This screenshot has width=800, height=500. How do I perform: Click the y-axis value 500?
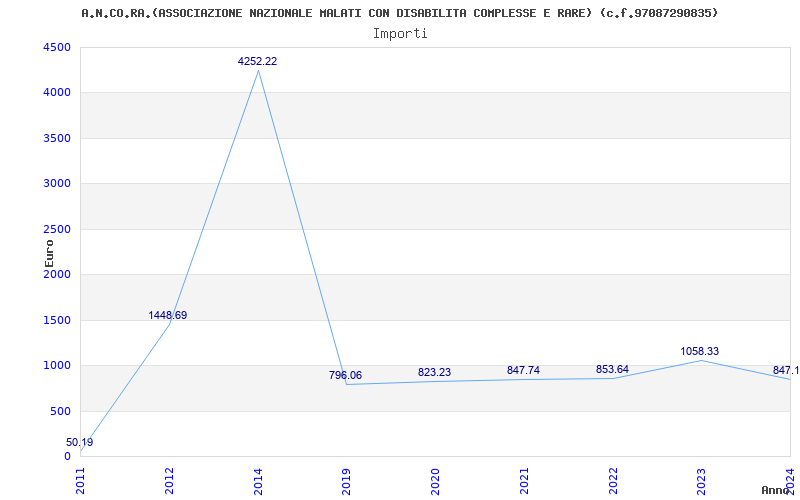tap(60, 411)
